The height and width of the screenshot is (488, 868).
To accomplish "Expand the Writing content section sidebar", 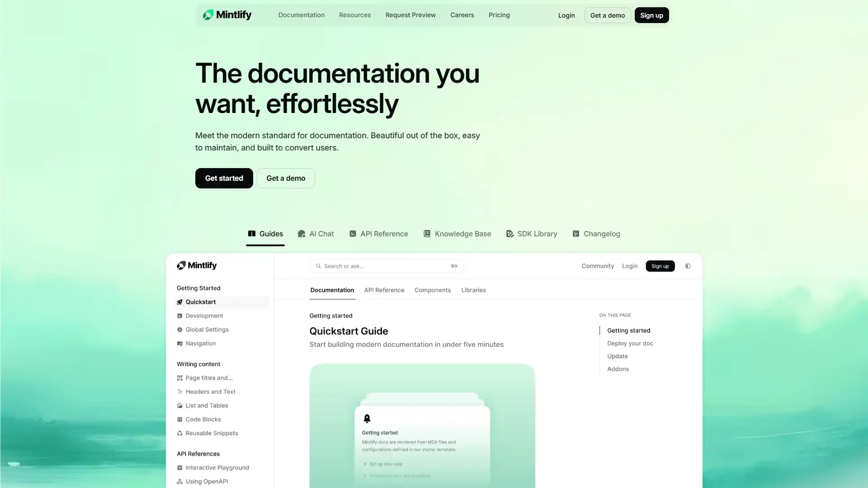I will tap(198, 363).
